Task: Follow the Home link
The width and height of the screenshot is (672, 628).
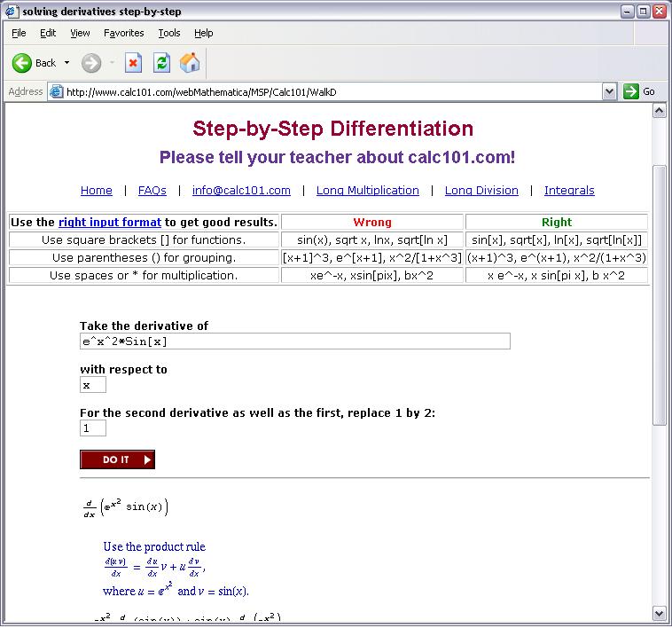Action: (97, 191)
